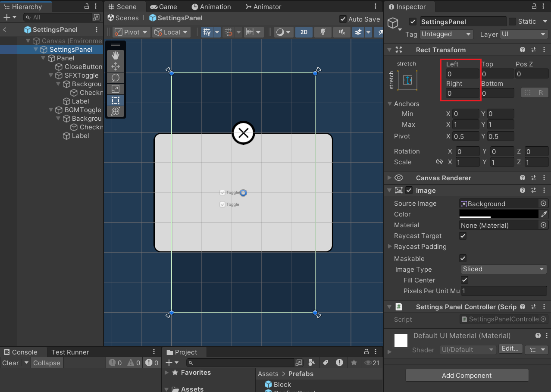Viewport: 551px width, 392px height.
Task: Open the Image Type Sliced dropdown
Action: pos(504,269)
